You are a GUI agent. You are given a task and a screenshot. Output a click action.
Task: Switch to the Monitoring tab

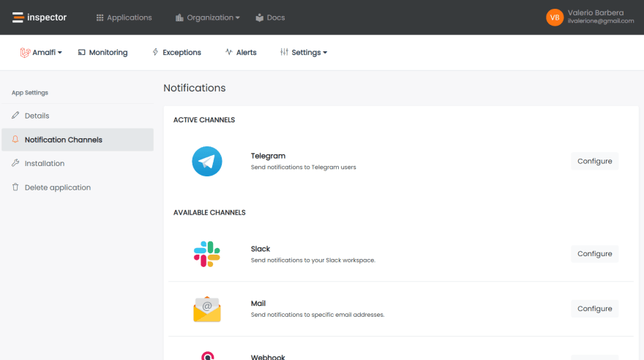coord(102,53)
